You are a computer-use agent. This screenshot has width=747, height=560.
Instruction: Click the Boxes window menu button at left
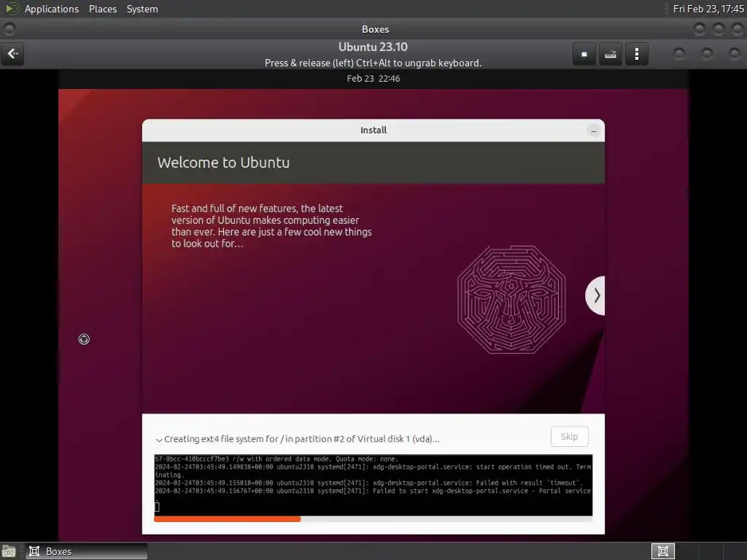click(x=9, y=29)
